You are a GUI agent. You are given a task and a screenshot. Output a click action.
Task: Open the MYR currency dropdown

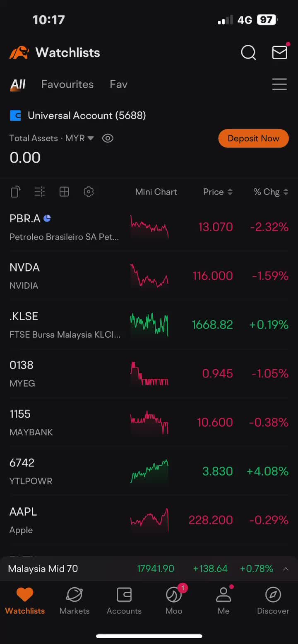pos(80,138)
